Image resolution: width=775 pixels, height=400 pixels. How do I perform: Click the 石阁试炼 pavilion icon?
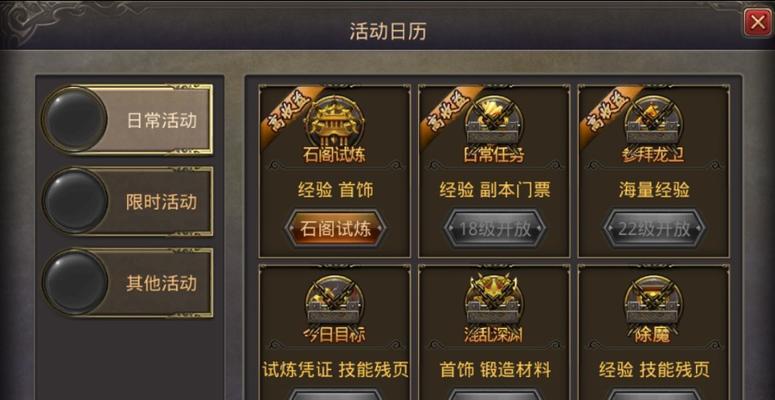(x=335, y=122)
